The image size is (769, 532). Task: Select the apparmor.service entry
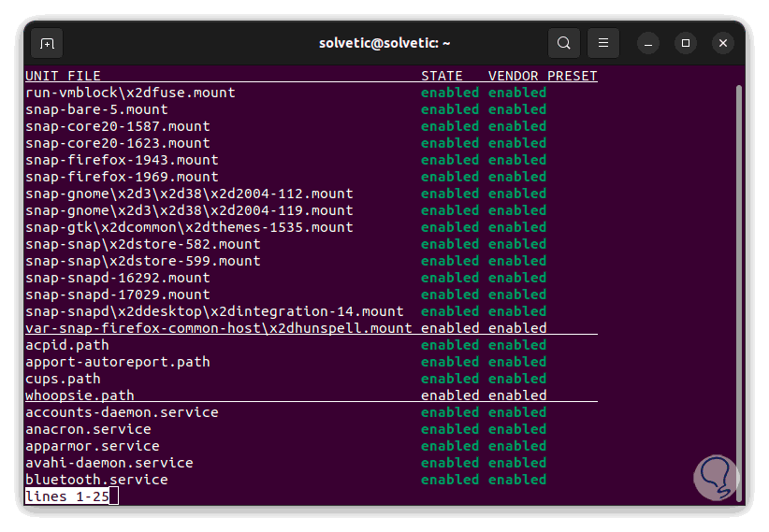point(92,446)
